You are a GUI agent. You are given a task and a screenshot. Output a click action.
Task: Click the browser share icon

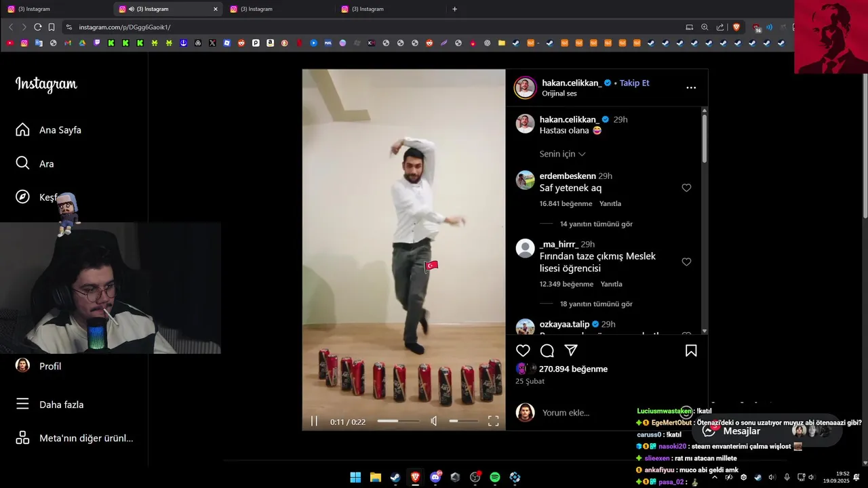720,27
